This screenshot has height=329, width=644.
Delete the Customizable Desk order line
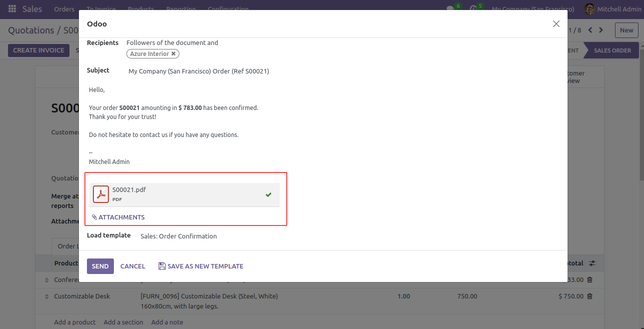point(590,296)
